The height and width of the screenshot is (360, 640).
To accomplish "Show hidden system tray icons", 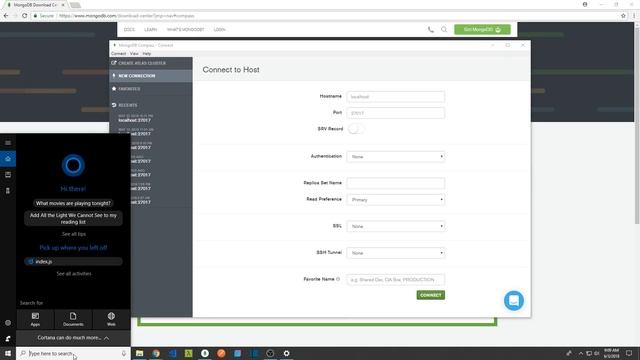I will click(x=580, y=353).
